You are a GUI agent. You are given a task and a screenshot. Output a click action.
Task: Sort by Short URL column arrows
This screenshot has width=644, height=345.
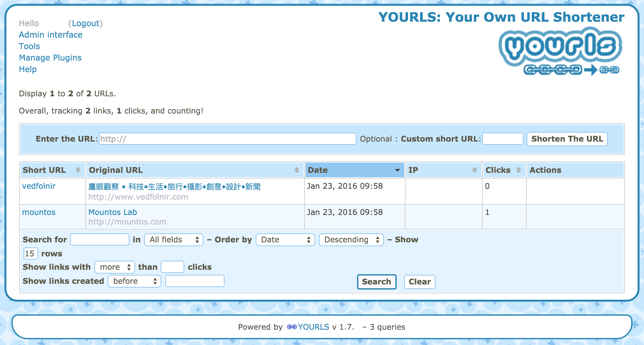click(78, 170)
